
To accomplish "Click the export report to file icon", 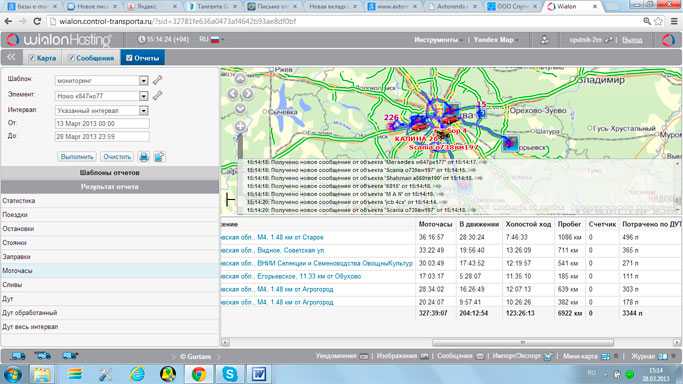I will (x=159, y=157).
